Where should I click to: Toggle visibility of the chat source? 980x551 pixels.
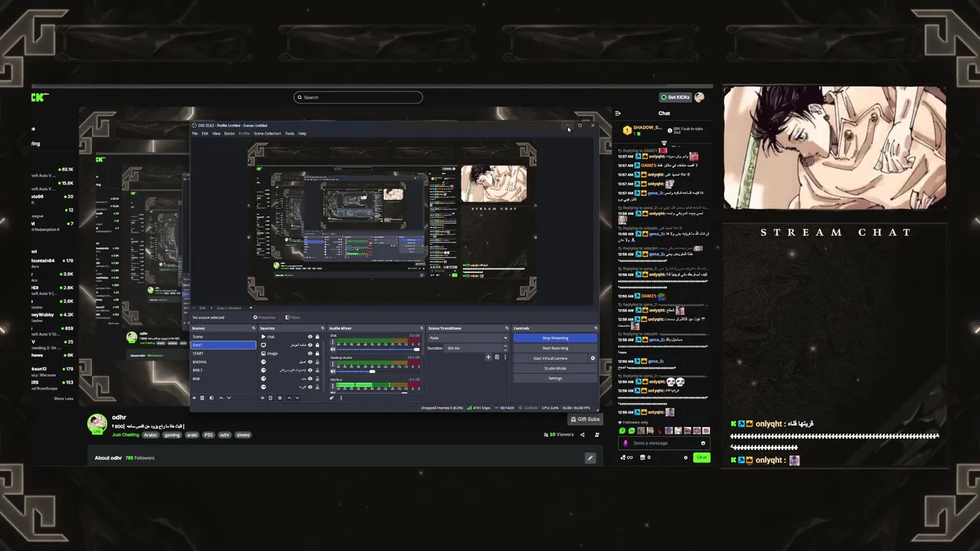[310, 337]
